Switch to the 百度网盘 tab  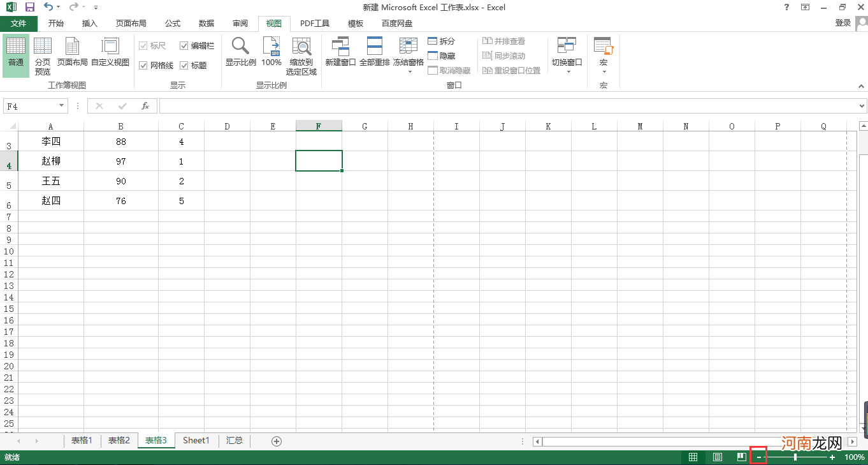397,24
